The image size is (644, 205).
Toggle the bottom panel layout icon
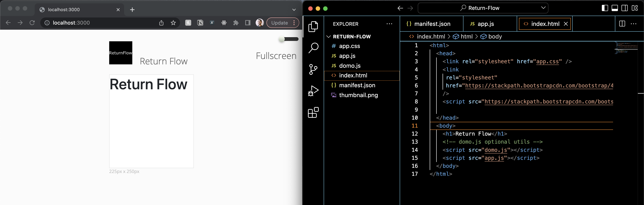(x=615, y=8)
